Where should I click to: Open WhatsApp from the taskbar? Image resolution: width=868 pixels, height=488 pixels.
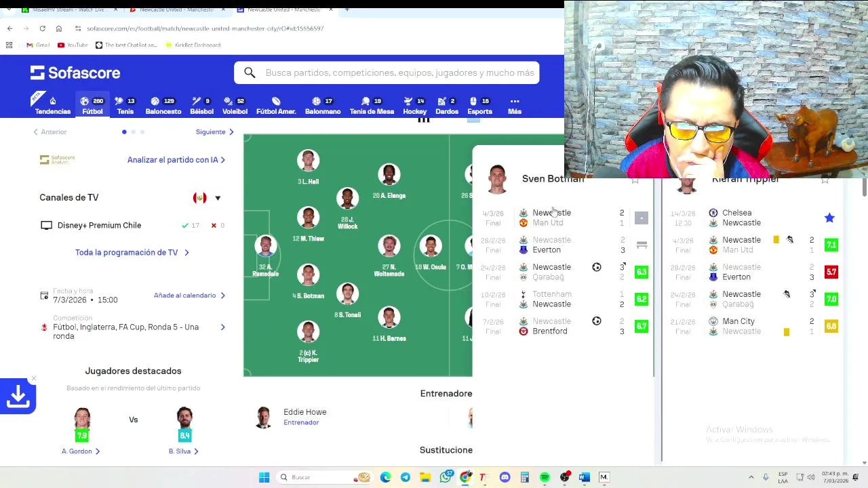pos(446,477)
